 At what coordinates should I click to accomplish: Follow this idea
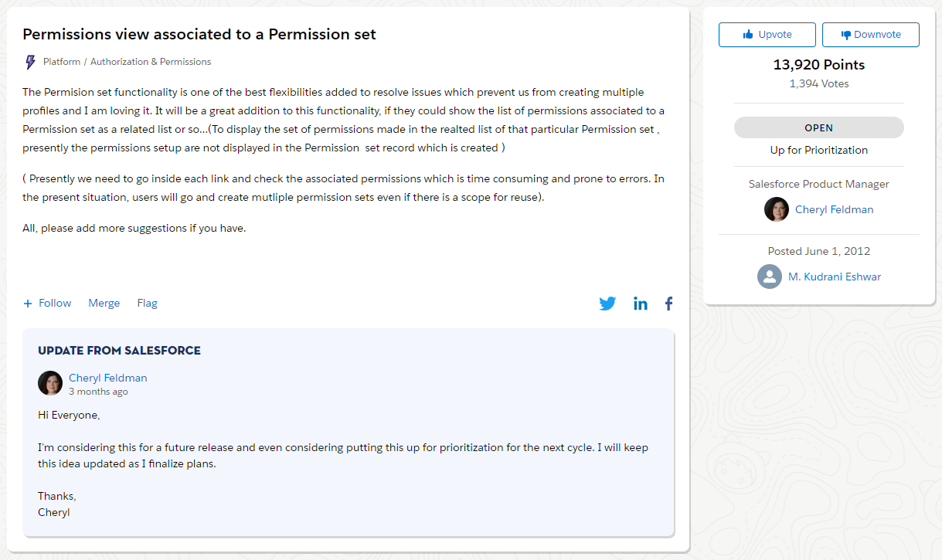coord(47,303)
